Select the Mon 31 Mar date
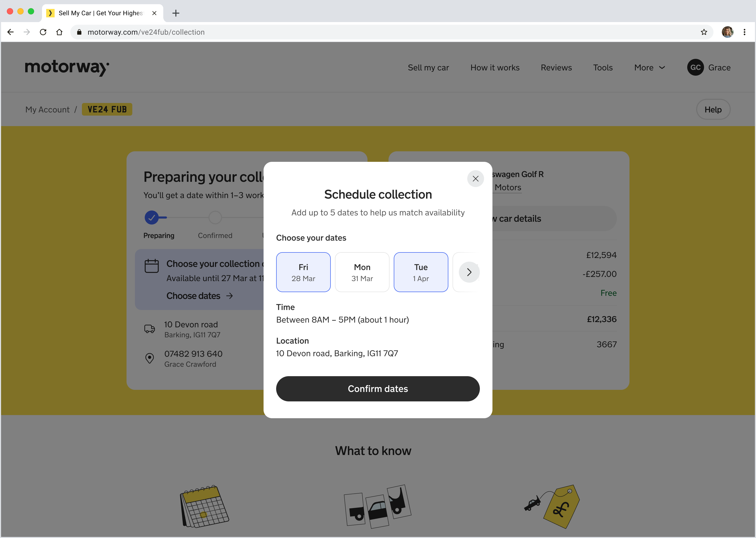This screenshot has width=756, height=538. (x=362, y=272)
